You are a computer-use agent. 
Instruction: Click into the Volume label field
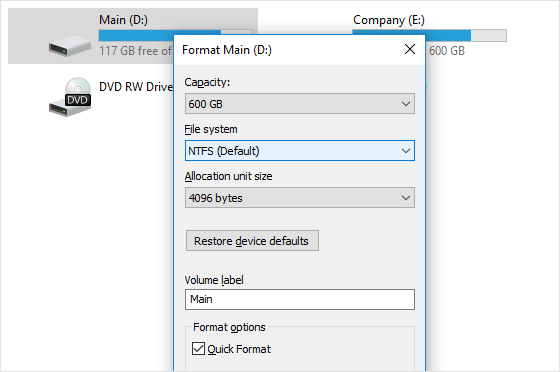(300, 299)
